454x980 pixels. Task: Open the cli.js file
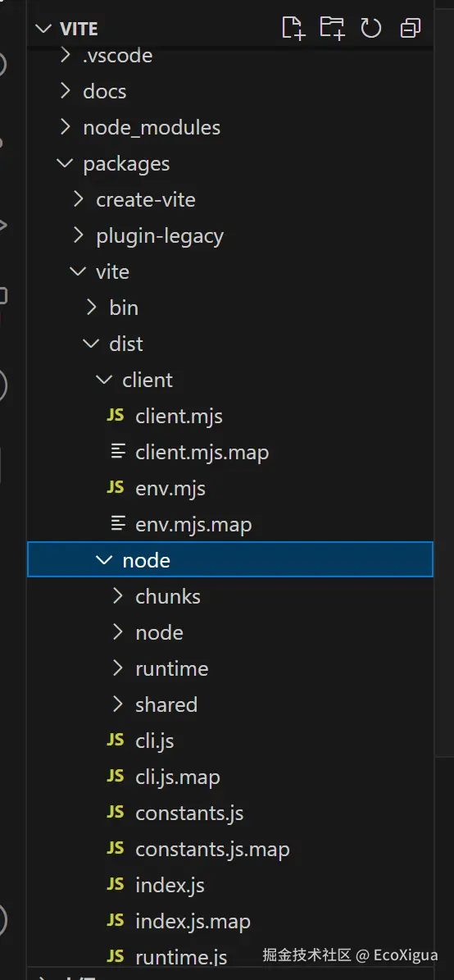154,742
